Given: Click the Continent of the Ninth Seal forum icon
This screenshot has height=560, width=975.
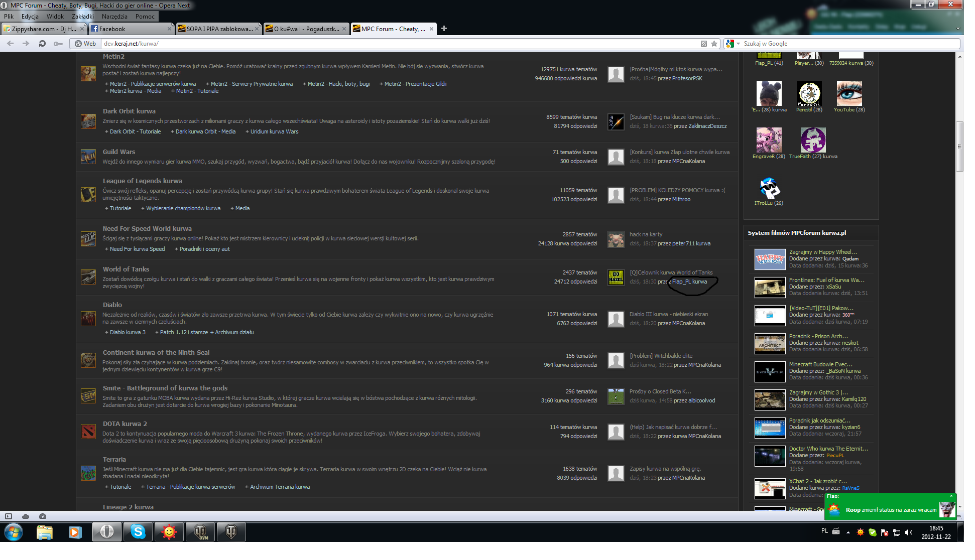Looking at the screenshot, I should pos(88,360).
